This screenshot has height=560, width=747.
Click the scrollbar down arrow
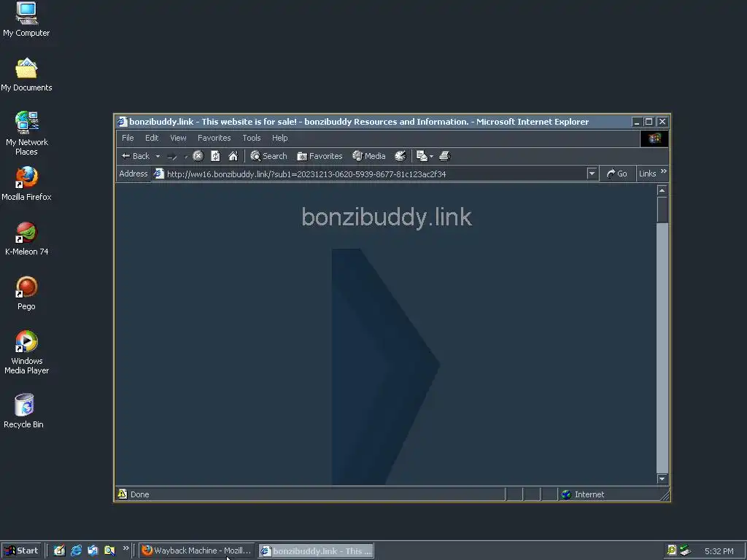pyautogui.click(x=662, y=478)
